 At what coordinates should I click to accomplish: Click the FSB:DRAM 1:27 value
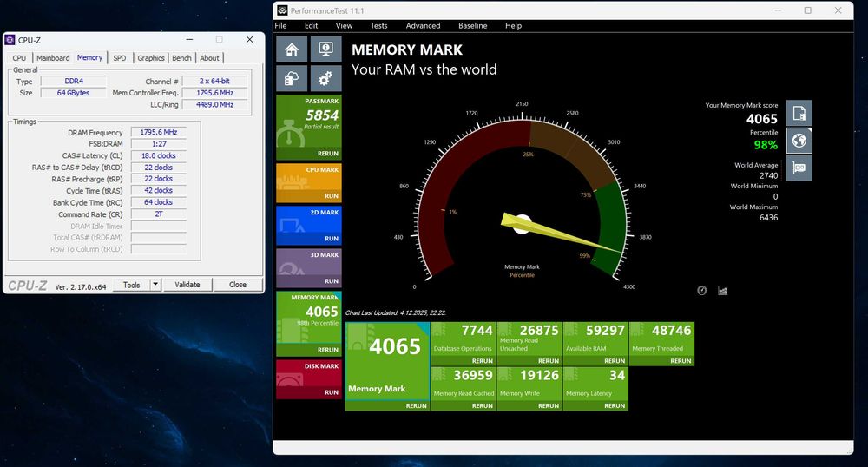158,144
